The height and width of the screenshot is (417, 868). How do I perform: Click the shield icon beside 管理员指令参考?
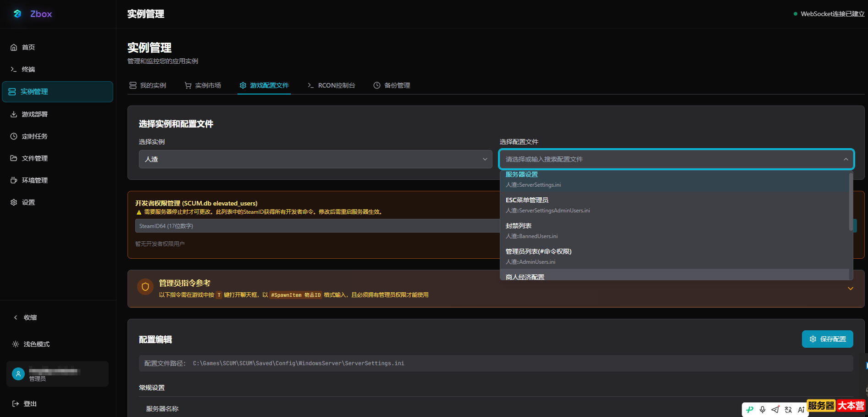click(145, 287)
